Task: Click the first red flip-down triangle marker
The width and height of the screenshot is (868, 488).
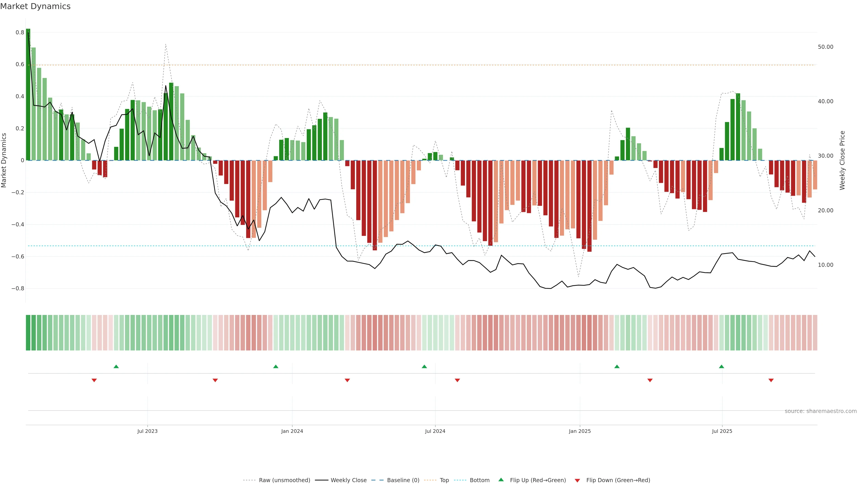Action: tap(94, 380)
